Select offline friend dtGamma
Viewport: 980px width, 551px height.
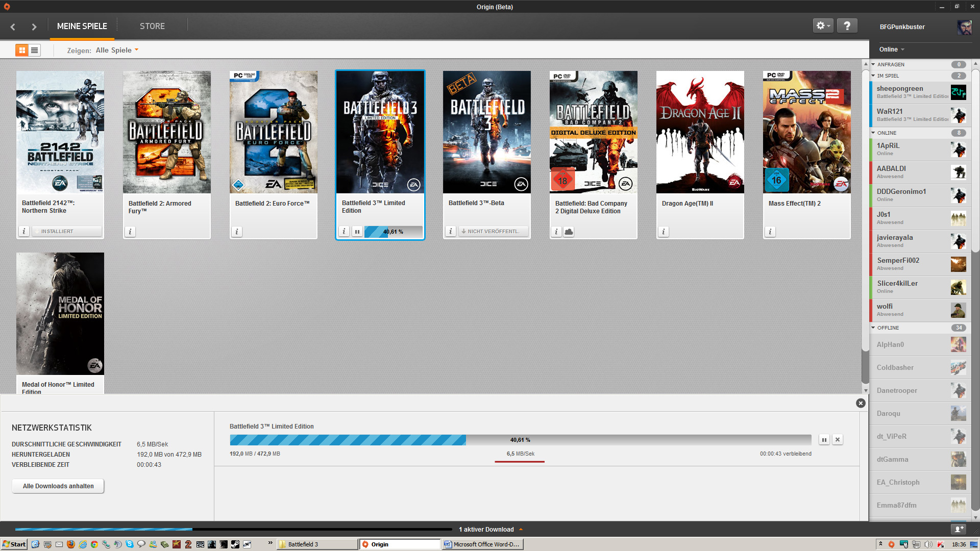[x=919, y=459]
